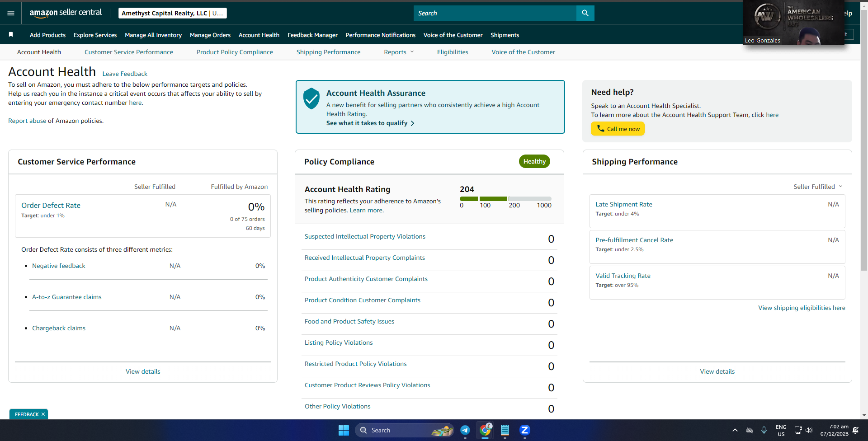Click Learn more about Account Health Rating
This screenshot has width=868, height=441.
pos(366,210)
